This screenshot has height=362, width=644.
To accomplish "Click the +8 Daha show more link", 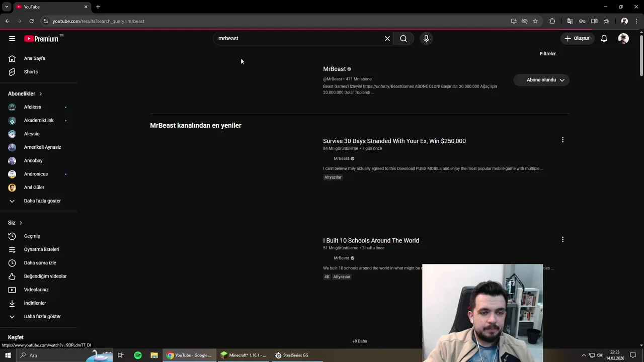I will click(x=360, y=341).
